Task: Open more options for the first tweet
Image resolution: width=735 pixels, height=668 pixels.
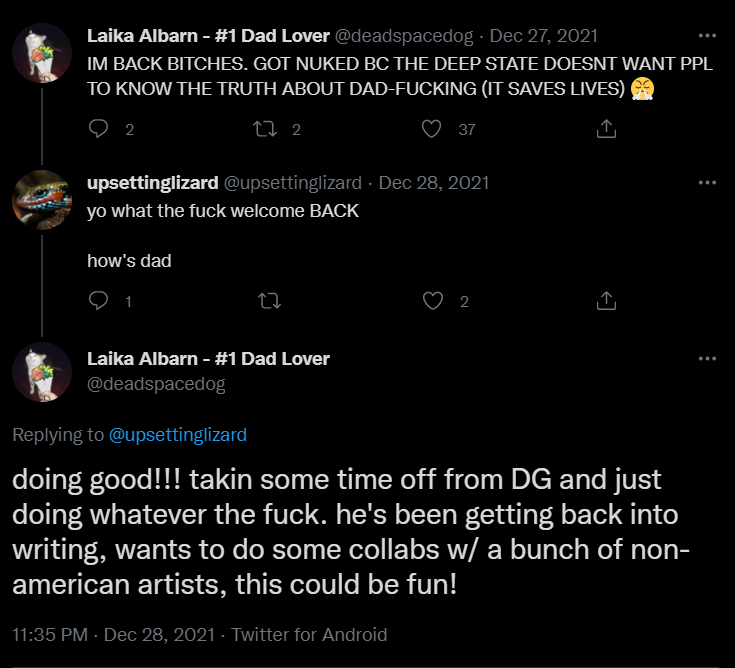Action: pyautogui.click(x=707, y=36)
